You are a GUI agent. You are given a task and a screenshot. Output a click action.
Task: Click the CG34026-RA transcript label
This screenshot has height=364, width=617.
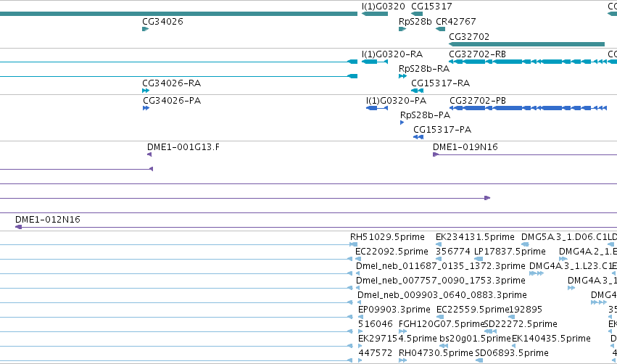coord(172,83)
